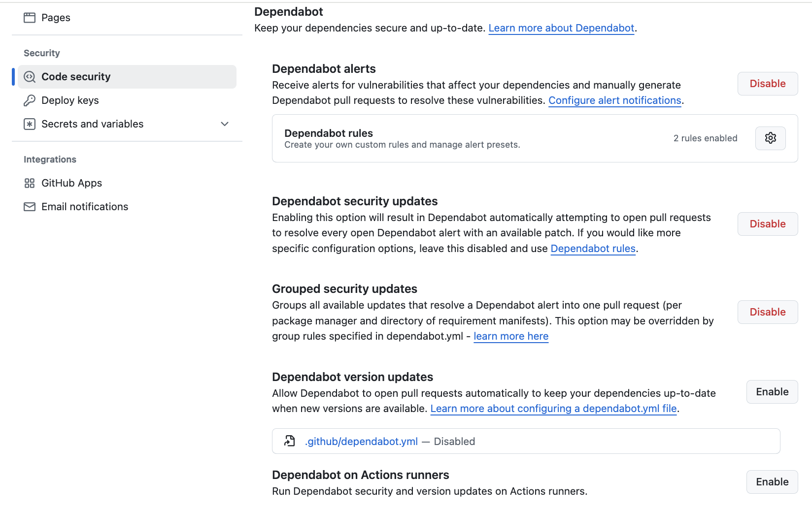
Task: Open the Pages browser window icon
Action: point(30,17)
